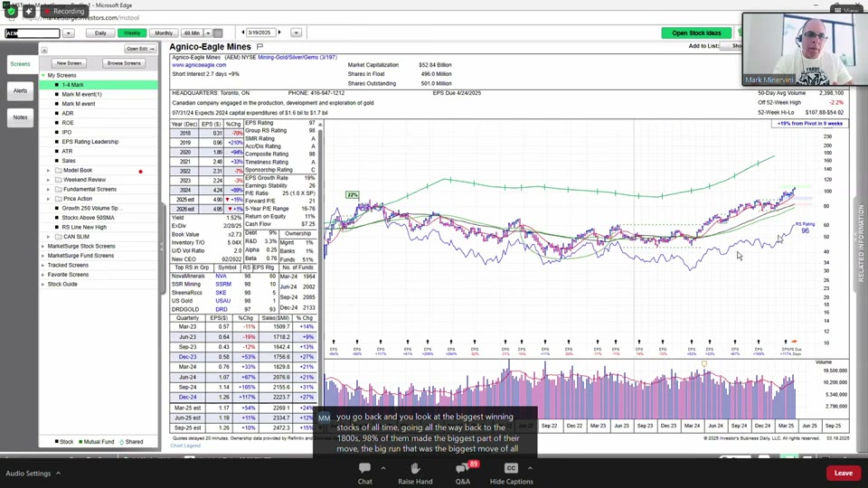Open the Zoom Chat panel
This screenshot has height=488, width=868.
click(x=364, y=473)
